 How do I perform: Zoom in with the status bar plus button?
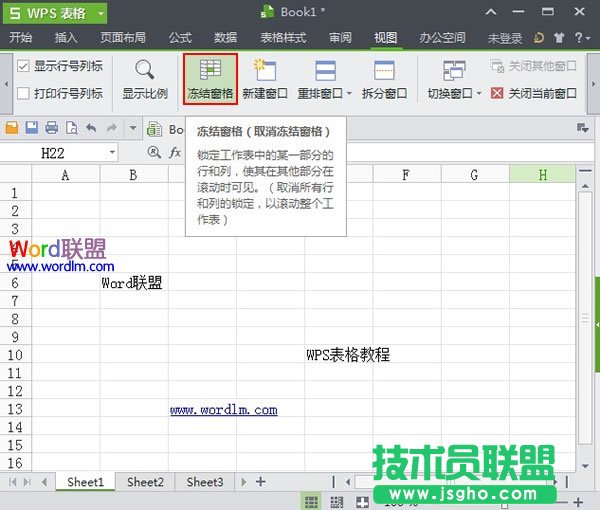coord(578,502)
